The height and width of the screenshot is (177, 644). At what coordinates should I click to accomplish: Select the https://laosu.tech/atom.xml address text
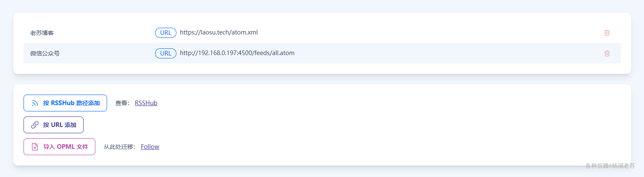[x=218, y=32]
